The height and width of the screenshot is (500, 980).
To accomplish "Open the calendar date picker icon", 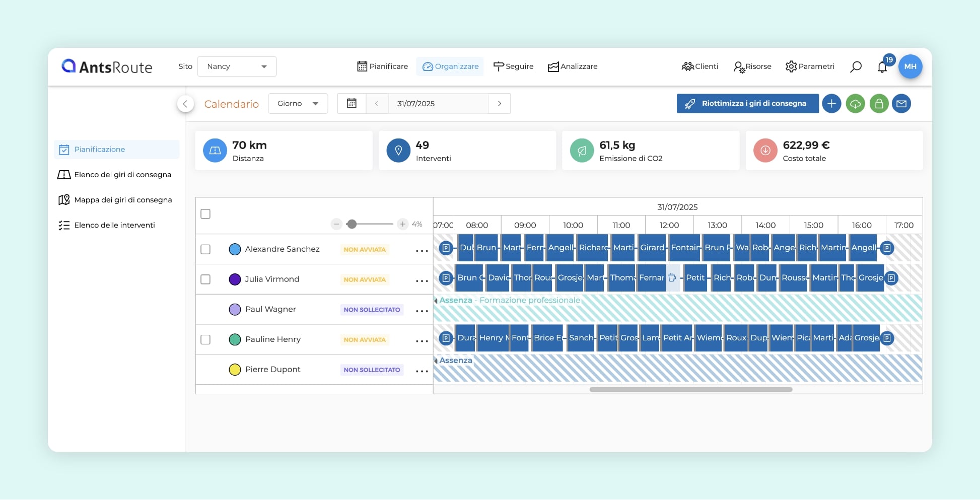I will coord(352,104).
